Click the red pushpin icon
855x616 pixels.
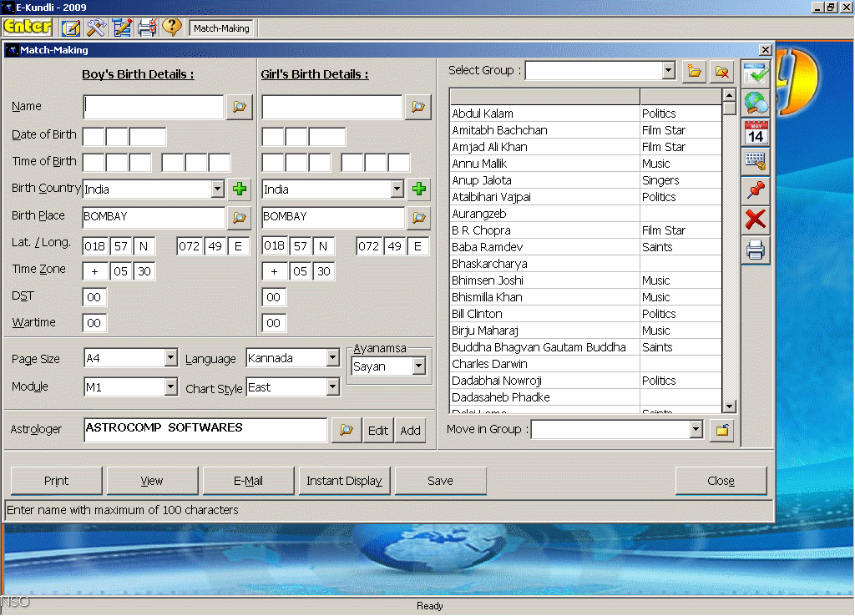[756, 191]
